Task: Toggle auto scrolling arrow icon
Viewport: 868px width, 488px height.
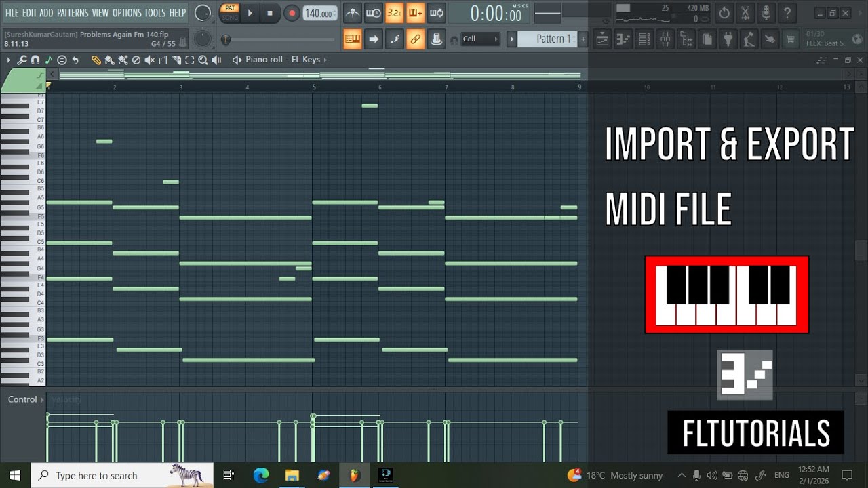Action: 373,39
